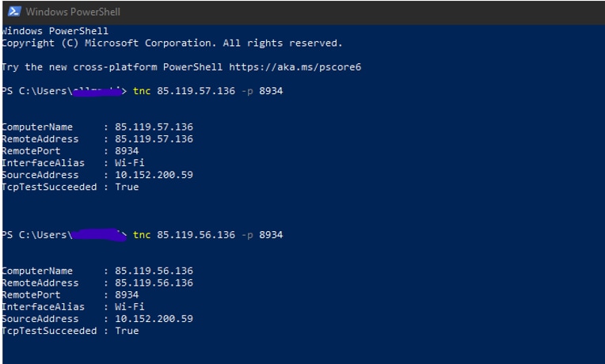Click the Wi-Fi InterfaceAlias in second result

pyautogui.click(x=130, y=307)
